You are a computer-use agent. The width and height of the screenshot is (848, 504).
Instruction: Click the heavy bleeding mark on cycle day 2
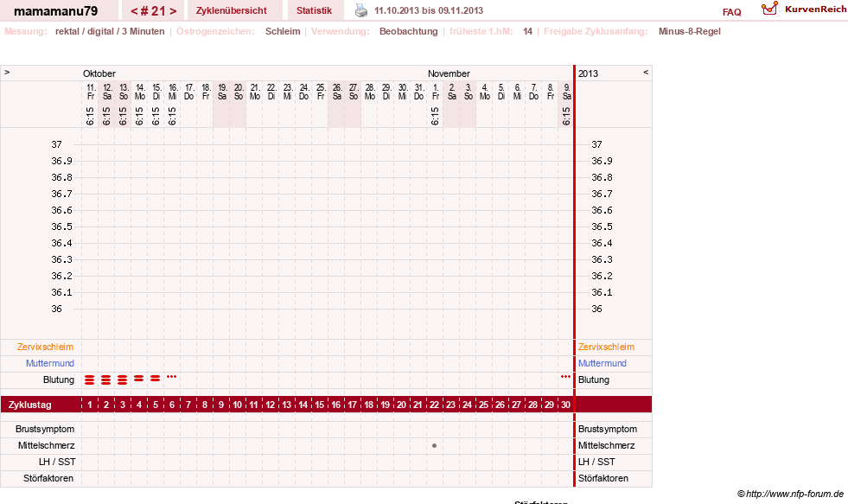pos(106,380)
